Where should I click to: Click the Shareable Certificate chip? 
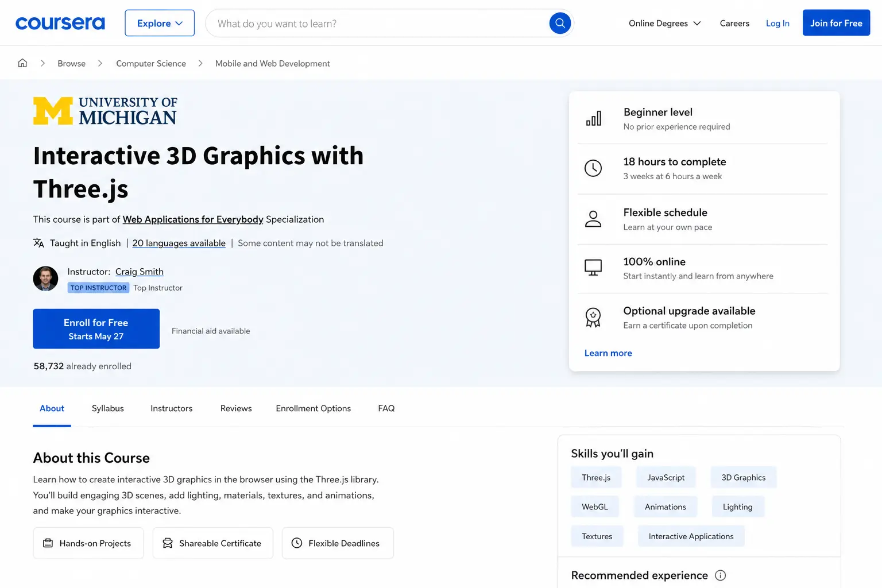[x=213, y=543]
